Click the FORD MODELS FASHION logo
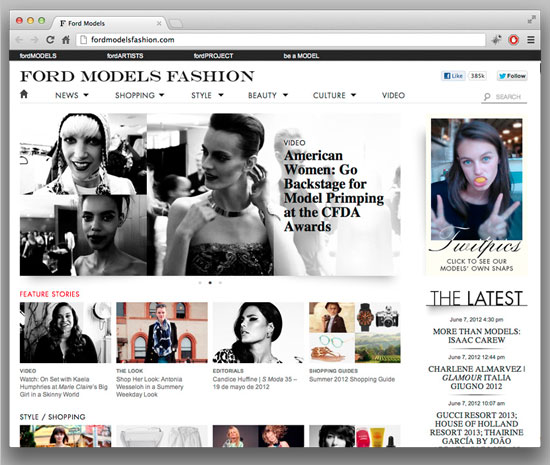Screen dimensions: 550x465 click(x=137, y=76)
